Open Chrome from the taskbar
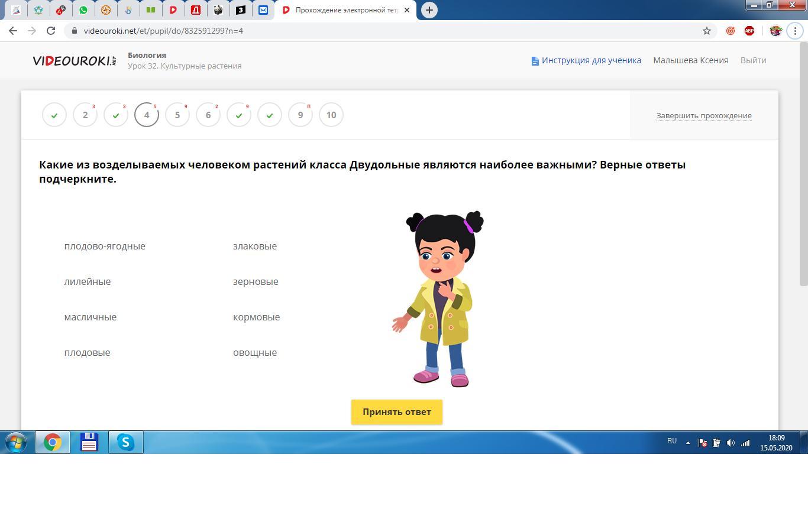 (x=53, y=442)
